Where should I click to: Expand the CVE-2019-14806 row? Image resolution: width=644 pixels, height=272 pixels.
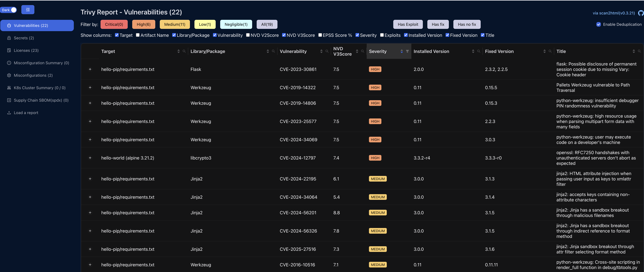point(90,103)
